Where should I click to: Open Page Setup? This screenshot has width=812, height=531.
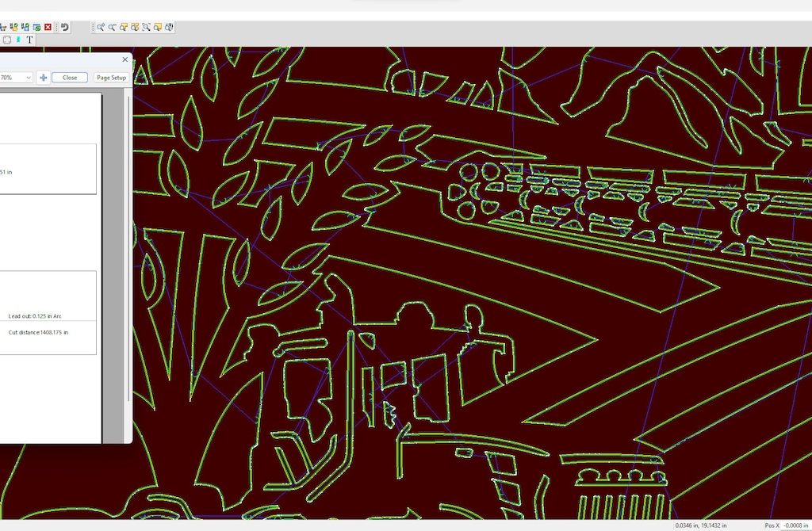111,78
